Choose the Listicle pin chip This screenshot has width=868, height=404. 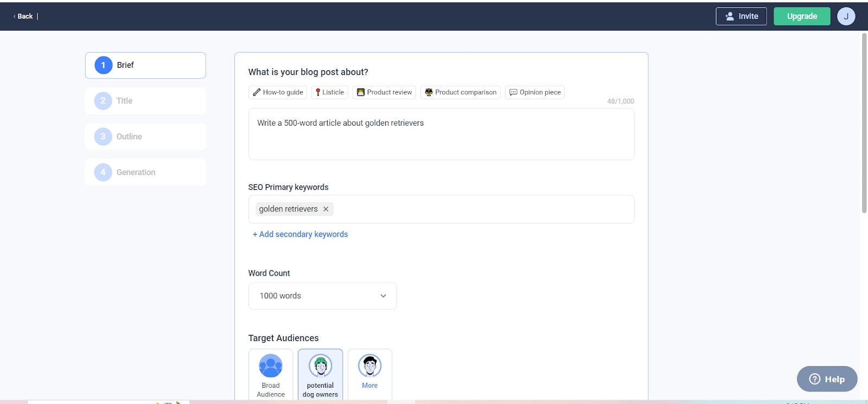click(329, 92)
